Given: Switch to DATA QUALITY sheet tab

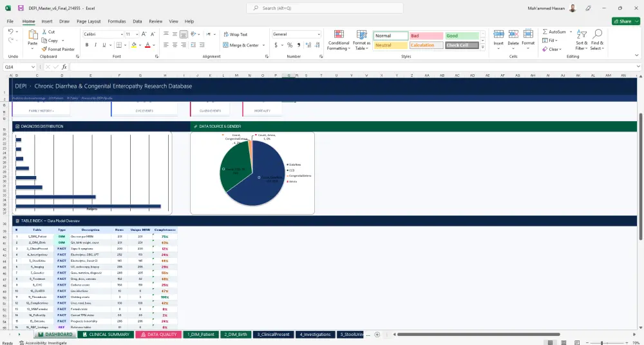Looking at the screenshot, I should click(x=158, y=334).
